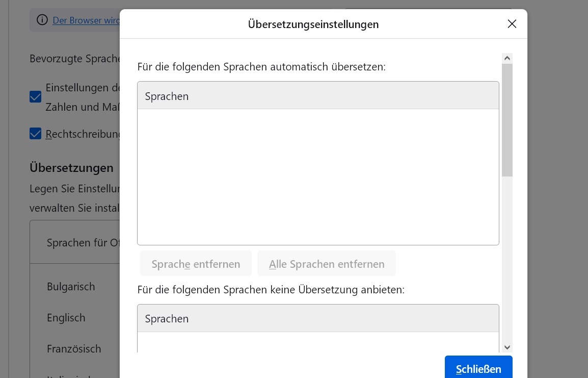Click the scrollbar up arrow in the dialog
This screenshot has height=378, width=588.
pos(507,58)
